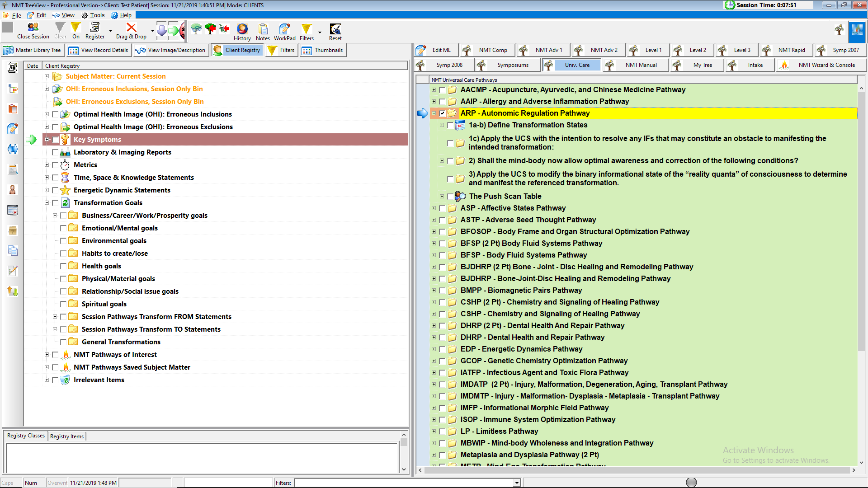The width and height of the screenshot is (868, 488).
Task: Switch to the NMT Manual tab
Action: pyautogui.click(x=641, y=65)
